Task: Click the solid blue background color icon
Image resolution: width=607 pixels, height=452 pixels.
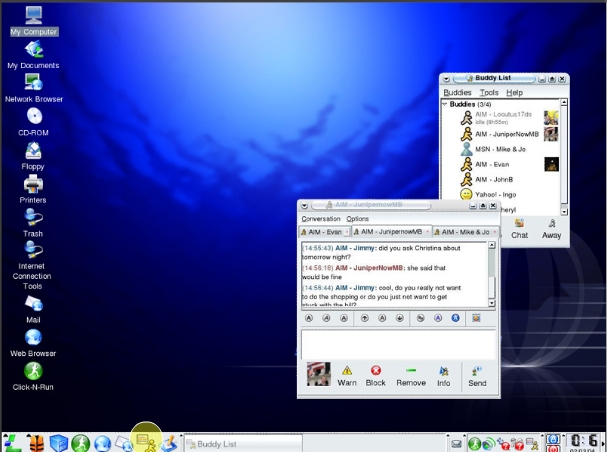Action: (456, 318)
